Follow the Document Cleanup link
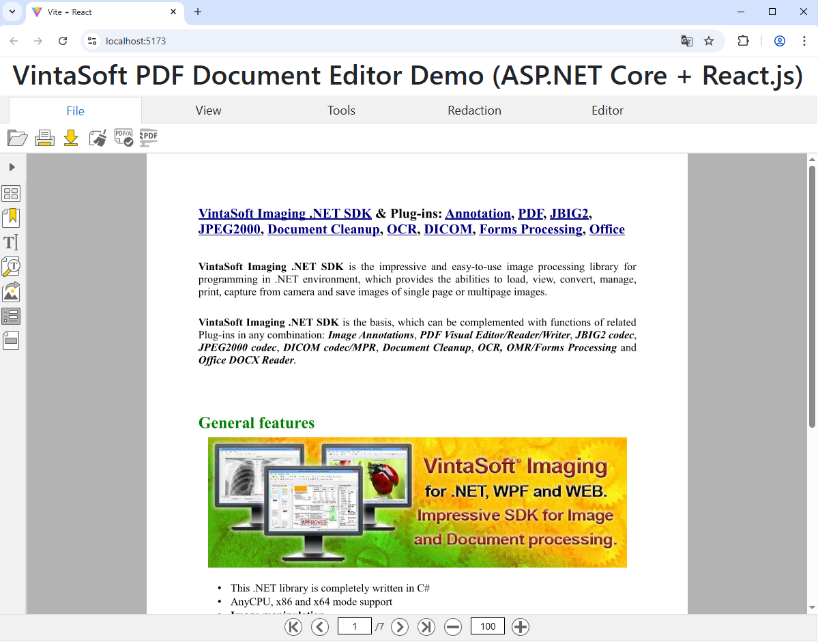This screenshot has height=644, width=818. pos(323,229)
